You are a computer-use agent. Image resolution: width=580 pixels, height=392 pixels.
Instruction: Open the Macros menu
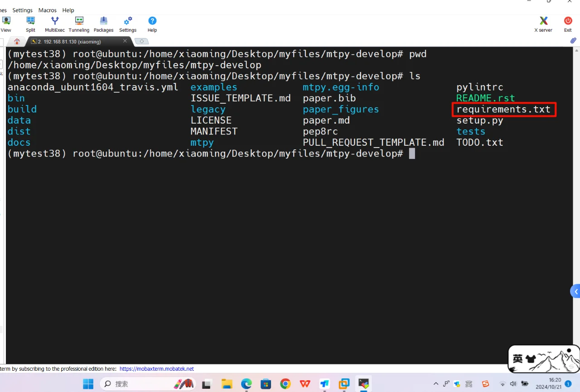click(47, 10)
